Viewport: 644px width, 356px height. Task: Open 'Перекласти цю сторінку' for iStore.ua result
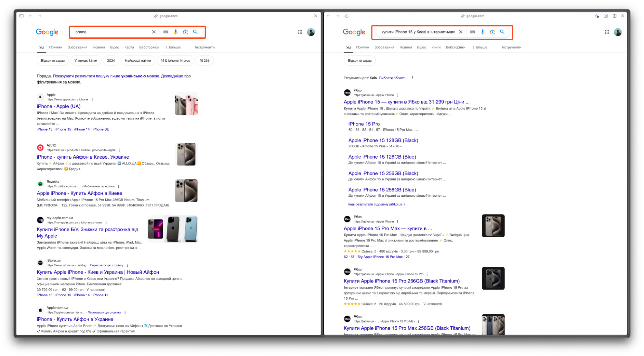click(107, 265)
